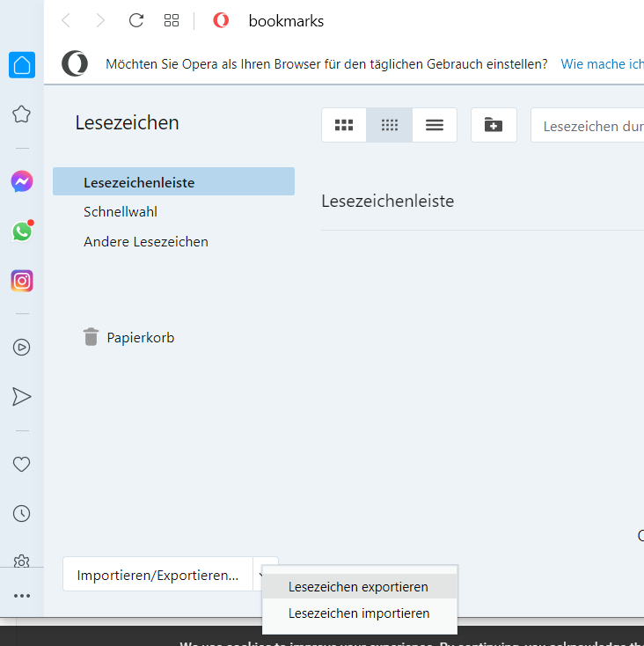Go forward with the forward arrow
The height and width of the screenshot is (646, 644).
coord(100,20)
